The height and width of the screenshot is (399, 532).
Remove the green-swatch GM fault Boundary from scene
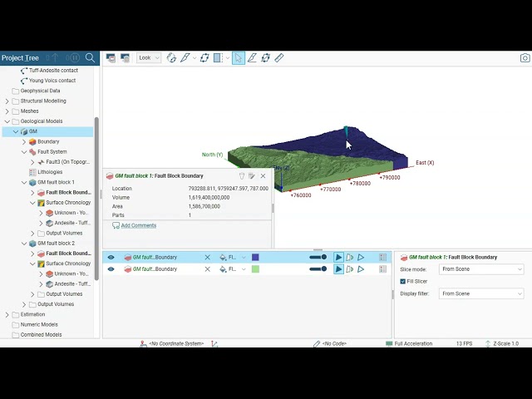[x=207, y=269]
